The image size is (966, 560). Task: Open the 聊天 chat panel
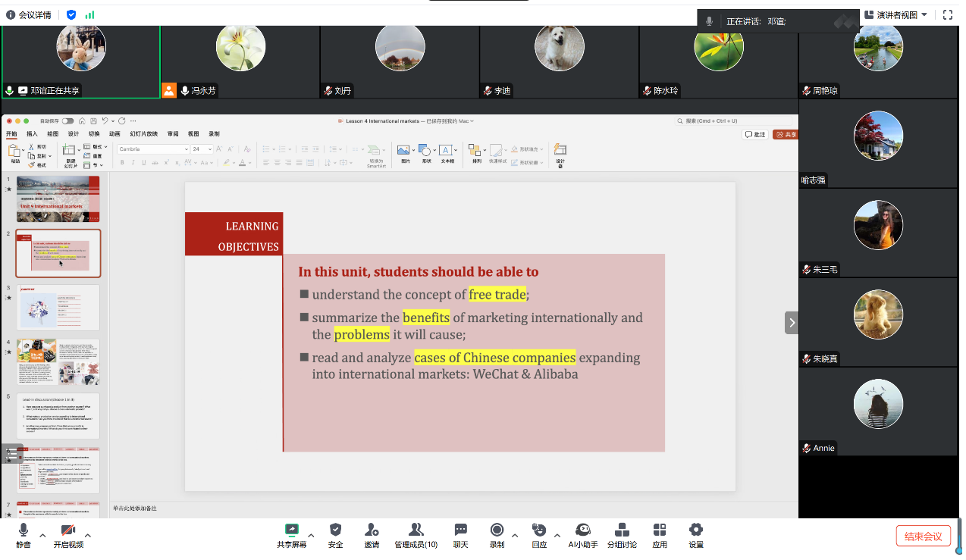[x=460, y=535]
